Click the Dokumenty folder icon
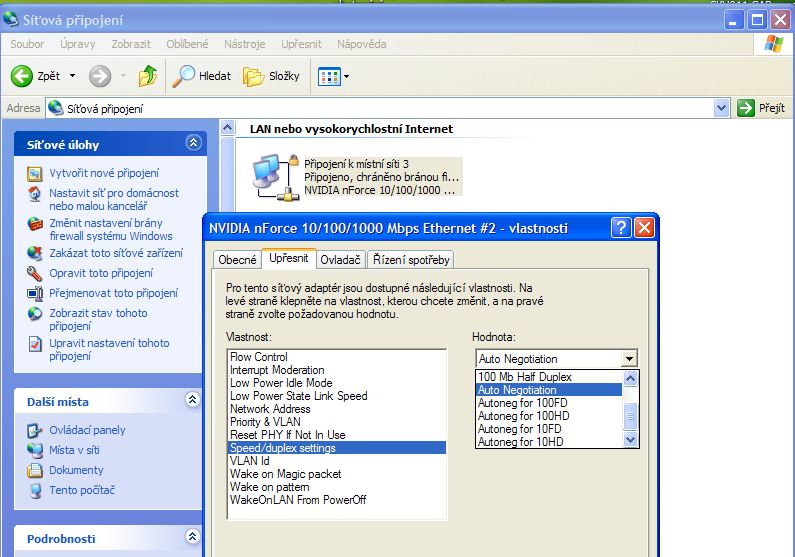The height and width of the screenshot is (557, 795). pyautogui.click(x=34, y=471)
